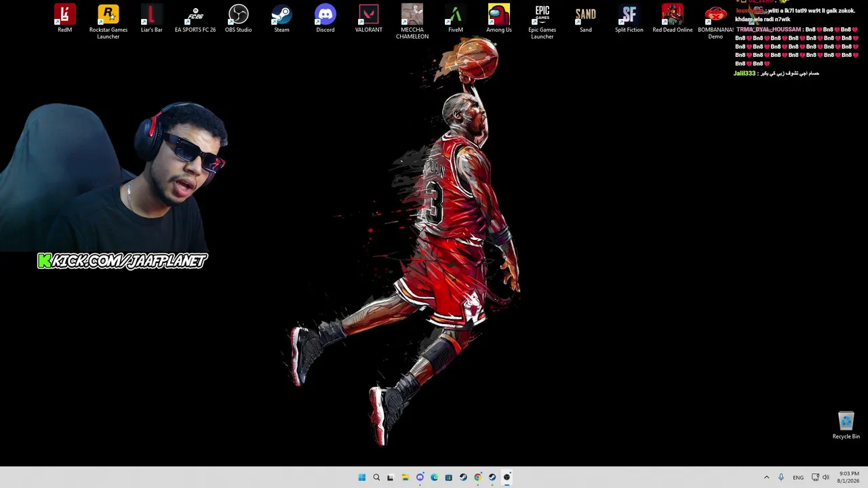Select the Recycle Bin icon
868x488 pixels.
click(x=846, y=426)
